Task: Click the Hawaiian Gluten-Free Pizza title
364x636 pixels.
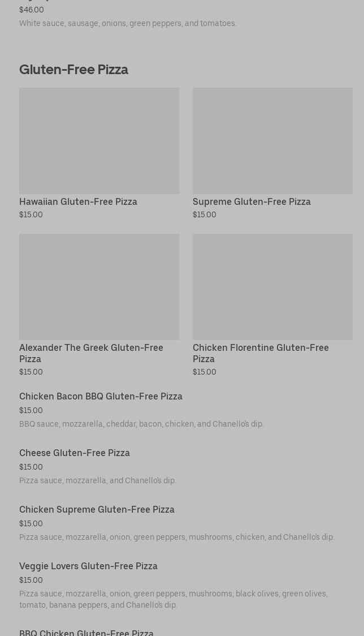Action: [78, 202]
